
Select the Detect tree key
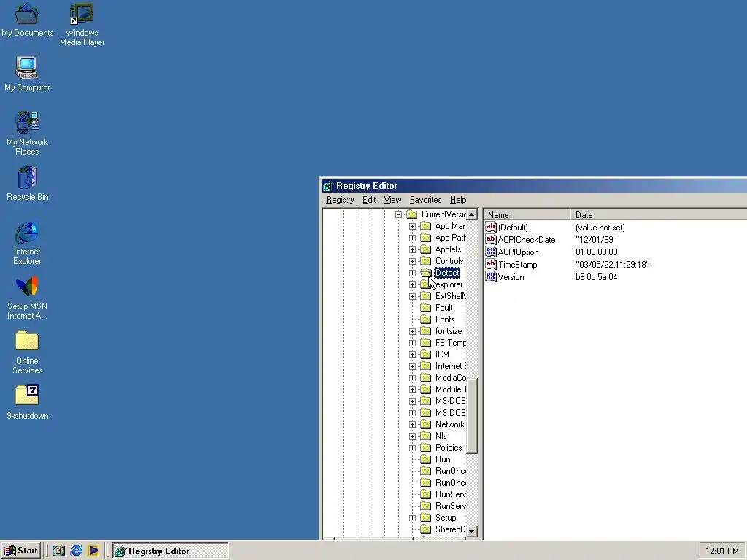pos(447,273)
